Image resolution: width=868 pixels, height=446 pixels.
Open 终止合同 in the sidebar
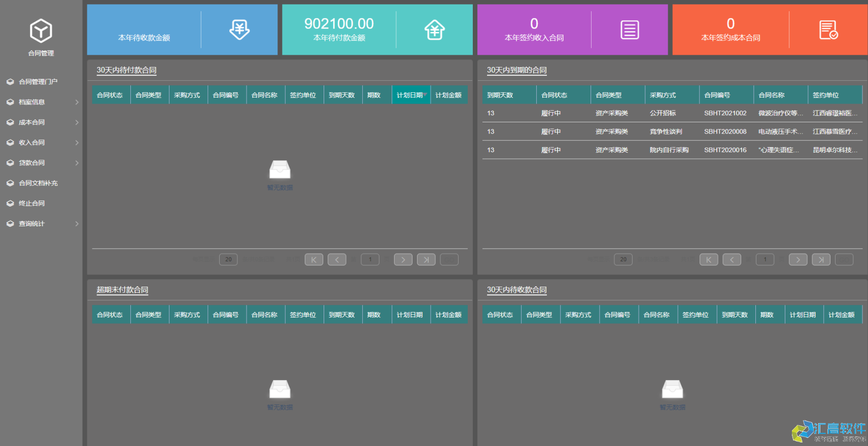(x=32, y=203)
